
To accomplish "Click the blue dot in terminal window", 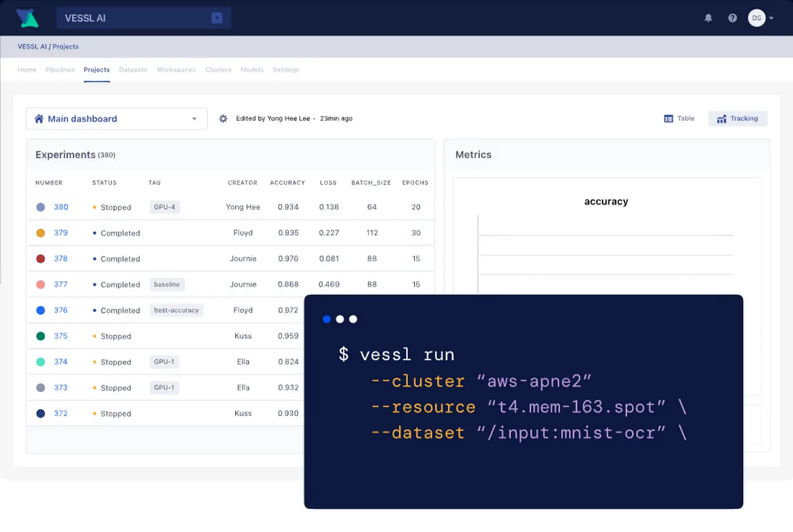I will [327, 320].
